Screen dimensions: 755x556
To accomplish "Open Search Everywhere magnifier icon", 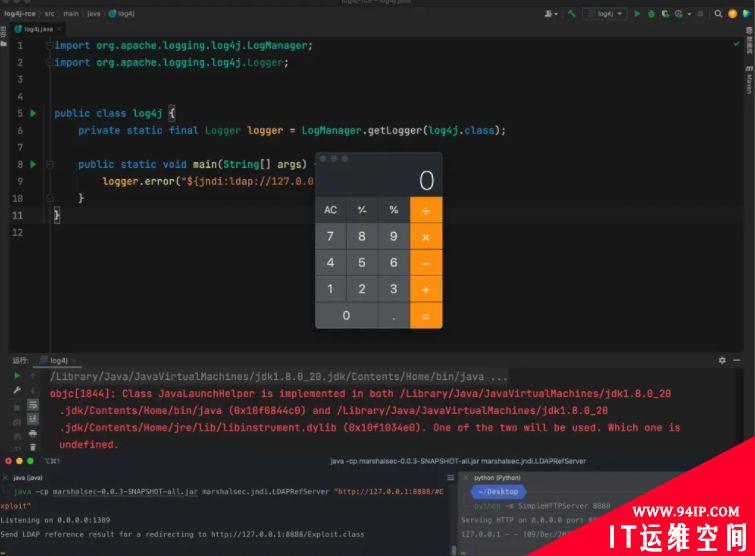I will tap(718, 14).
